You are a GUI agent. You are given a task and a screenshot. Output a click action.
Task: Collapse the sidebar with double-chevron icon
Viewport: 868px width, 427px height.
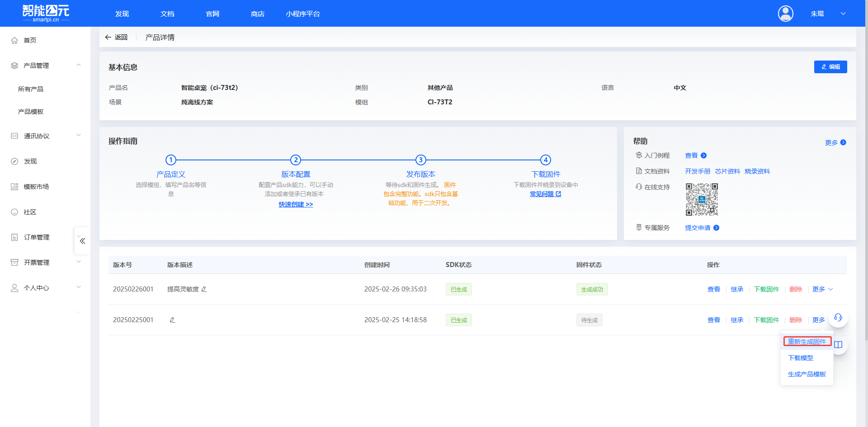(82, 241)
